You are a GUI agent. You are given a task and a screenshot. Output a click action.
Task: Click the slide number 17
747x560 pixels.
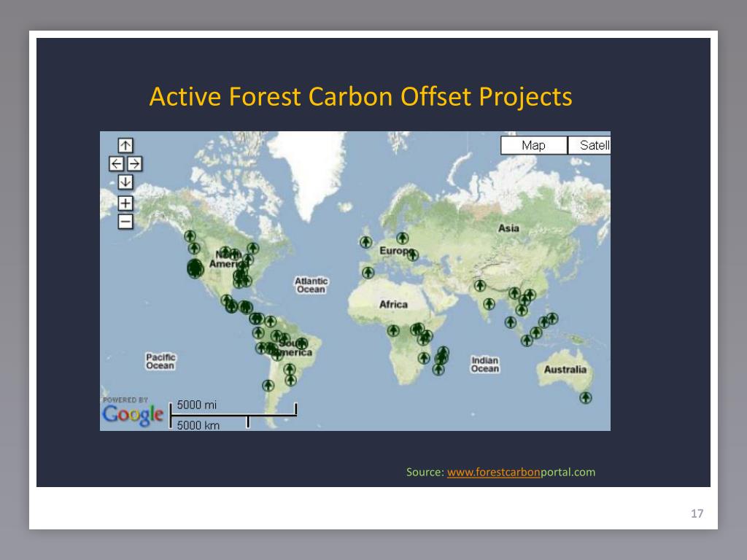[697, 513]
